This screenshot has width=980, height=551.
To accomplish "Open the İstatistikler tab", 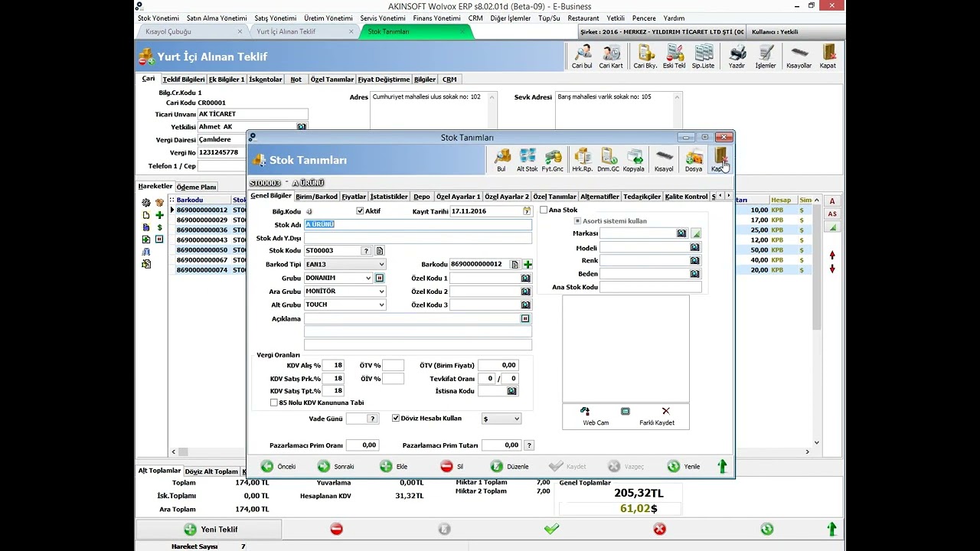I will 389,197.
